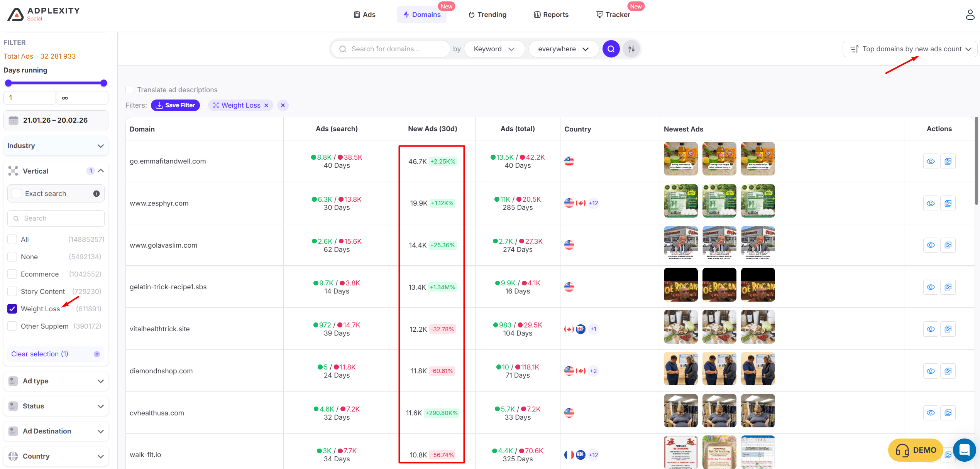Viewport: 980px width, 469px height.
Task: Switch to the Trending tab
Action: 487,15
